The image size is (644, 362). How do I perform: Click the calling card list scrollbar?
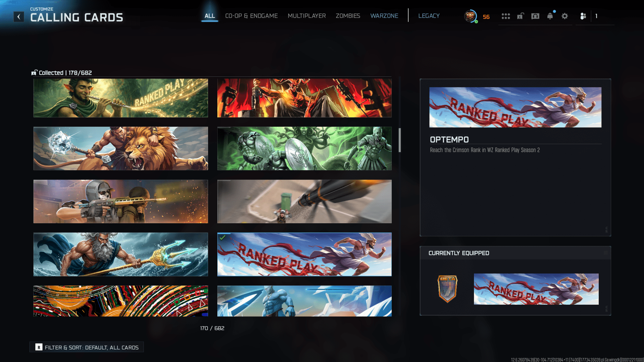tap(399, 140)
